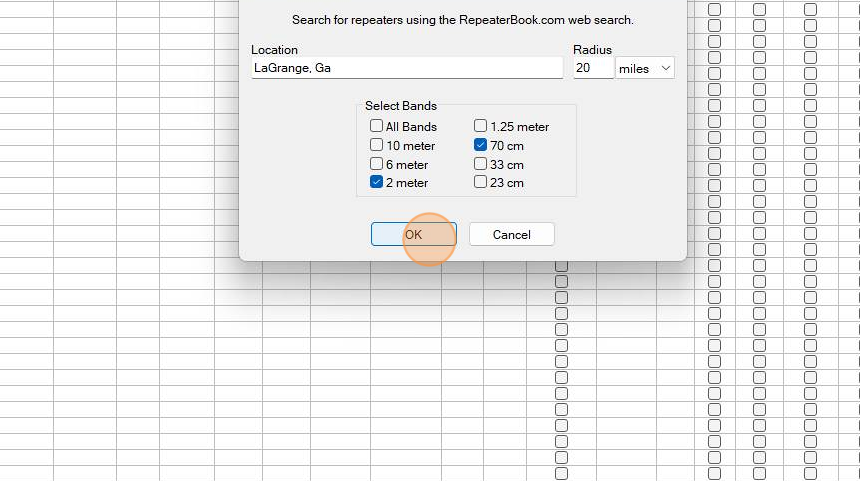Click the RepeaterBook.com search description text

[462, 20]
